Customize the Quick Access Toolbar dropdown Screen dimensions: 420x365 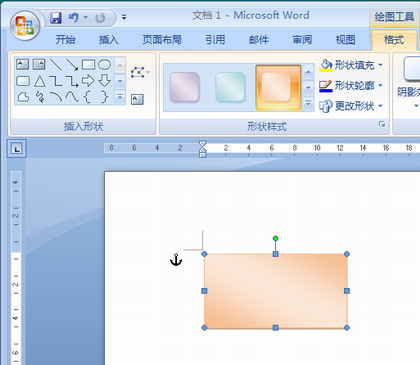pos(124,17)
